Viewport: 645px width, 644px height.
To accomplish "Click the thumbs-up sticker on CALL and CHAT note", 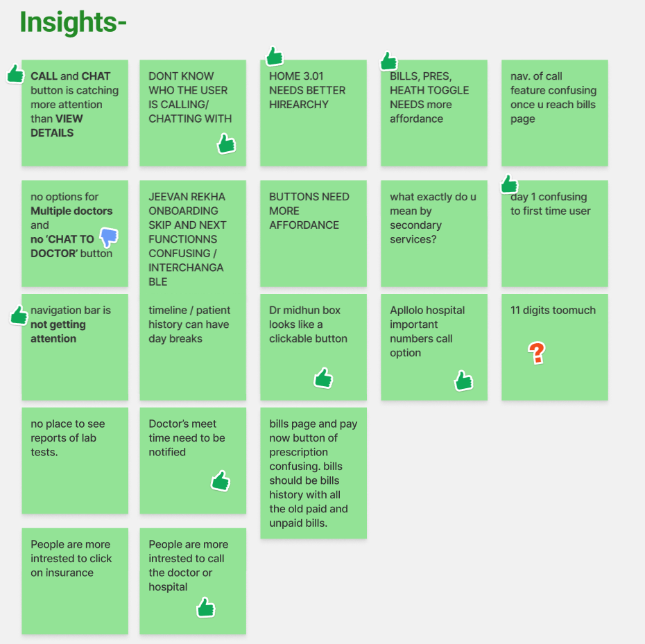I will [x=16, y=74].
